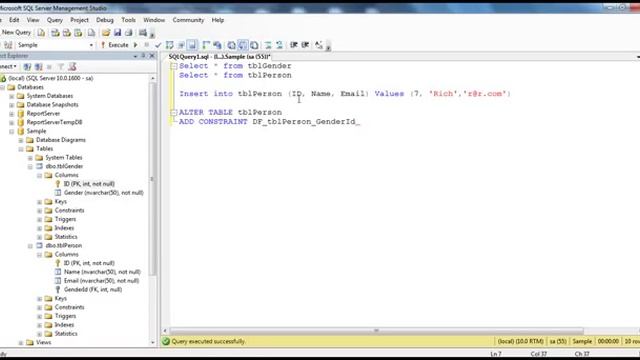Toggle Include Actual Execution Plan
The width and height of the screenshot is (640, 360).
[x=206, y=45]
